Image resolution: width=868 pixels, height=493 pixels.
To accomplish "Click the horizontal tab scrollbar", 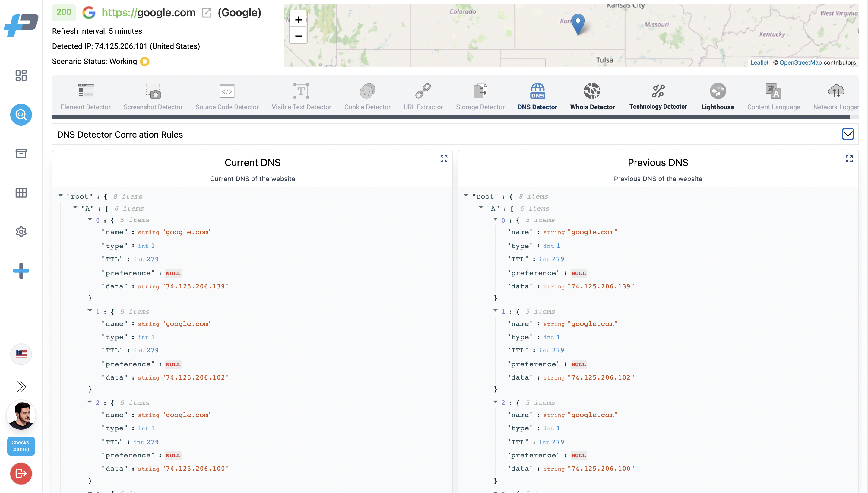I will pos(451,117).
